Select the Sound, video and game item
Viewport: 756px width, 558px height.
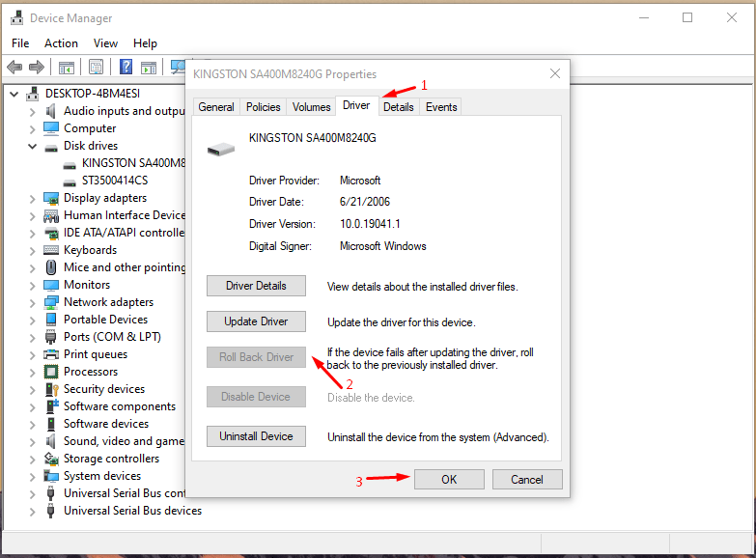tap(124, 441)
